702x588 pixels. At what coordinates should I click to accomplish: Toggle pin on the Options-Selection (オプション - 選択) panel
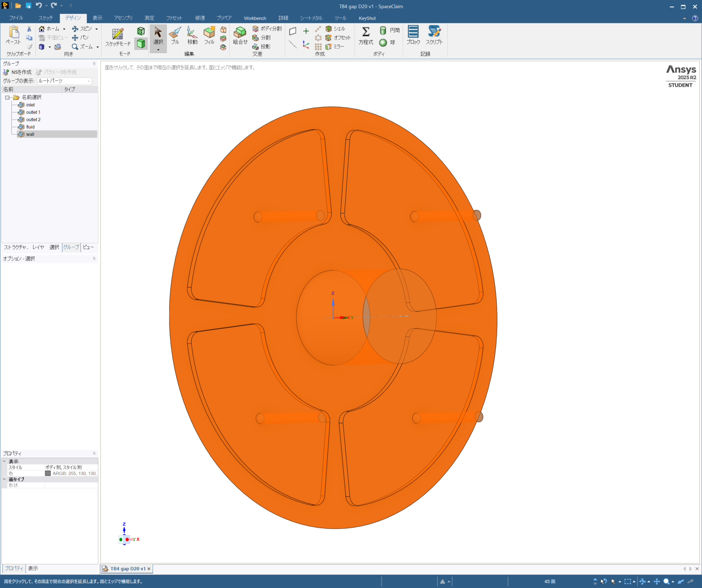point(94,258)
